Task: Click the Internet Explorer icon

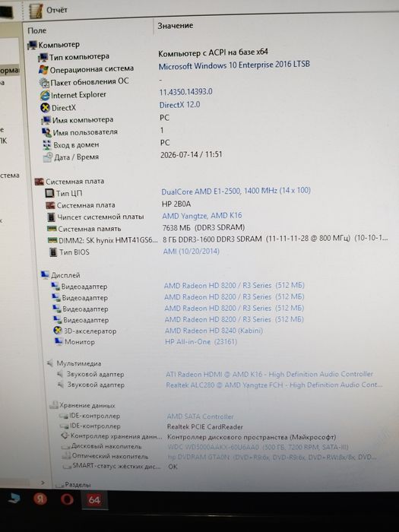Action: click(x=44, y=95)
